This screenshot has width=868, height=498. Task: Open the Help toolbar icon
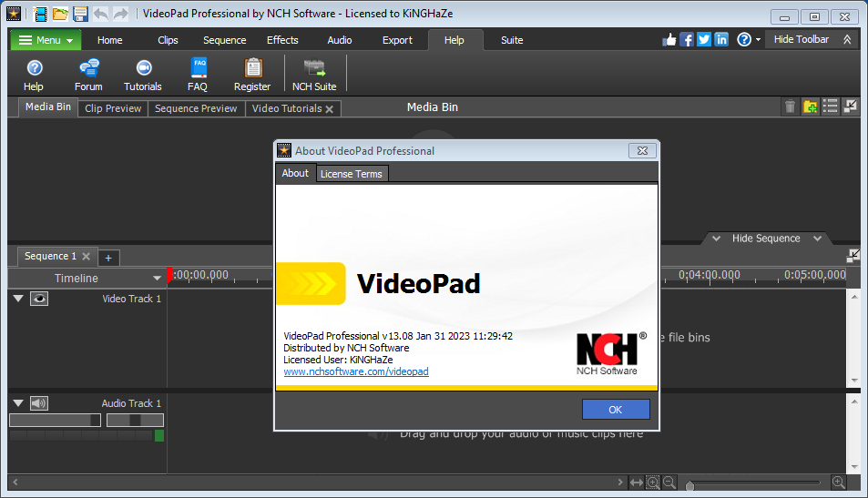(34, 75)
